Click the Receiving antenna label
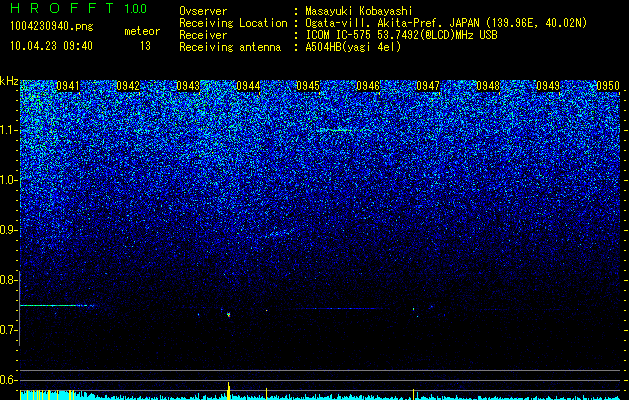 (x=230, y=47)
